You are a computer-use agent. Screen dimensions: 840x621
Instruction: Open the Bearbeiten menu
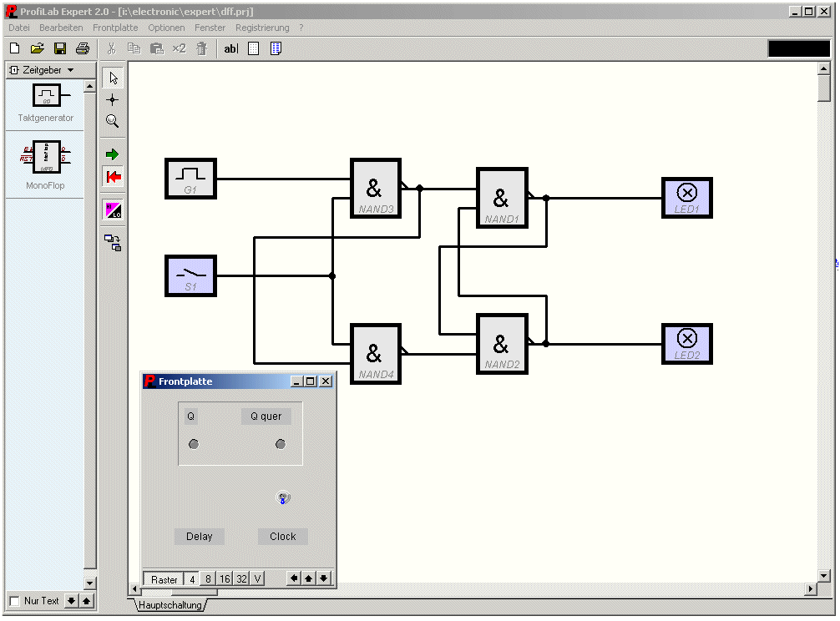coord(61,28)
